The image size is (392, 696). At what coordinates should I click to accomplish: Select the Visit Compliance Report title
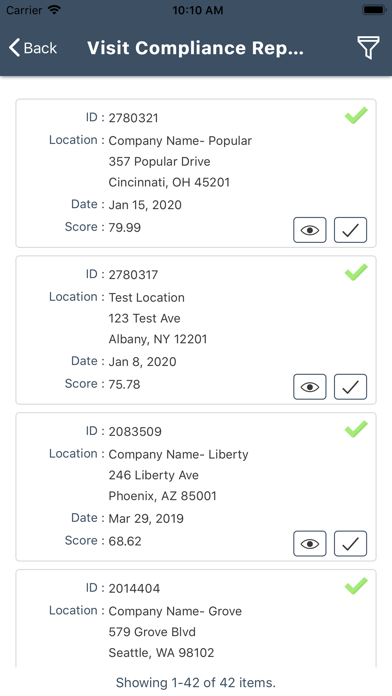pyautogui.click(x=195, y=48)
